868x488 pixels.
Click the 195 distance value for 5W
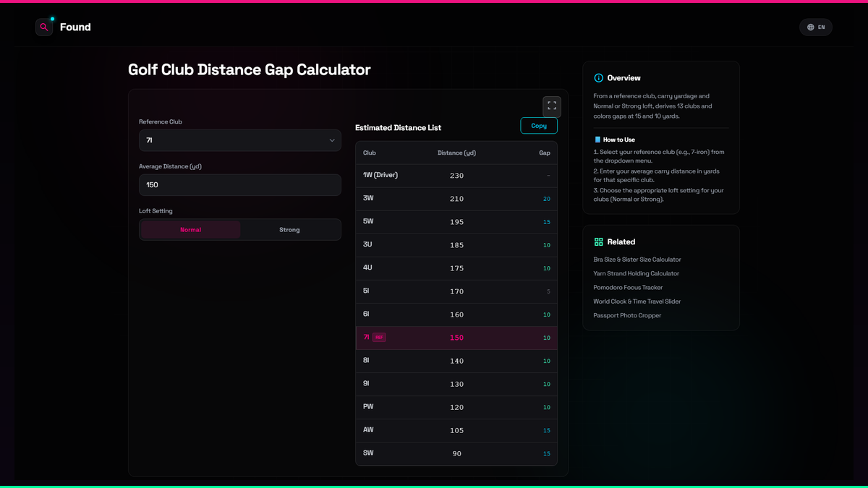pos(456,222)
